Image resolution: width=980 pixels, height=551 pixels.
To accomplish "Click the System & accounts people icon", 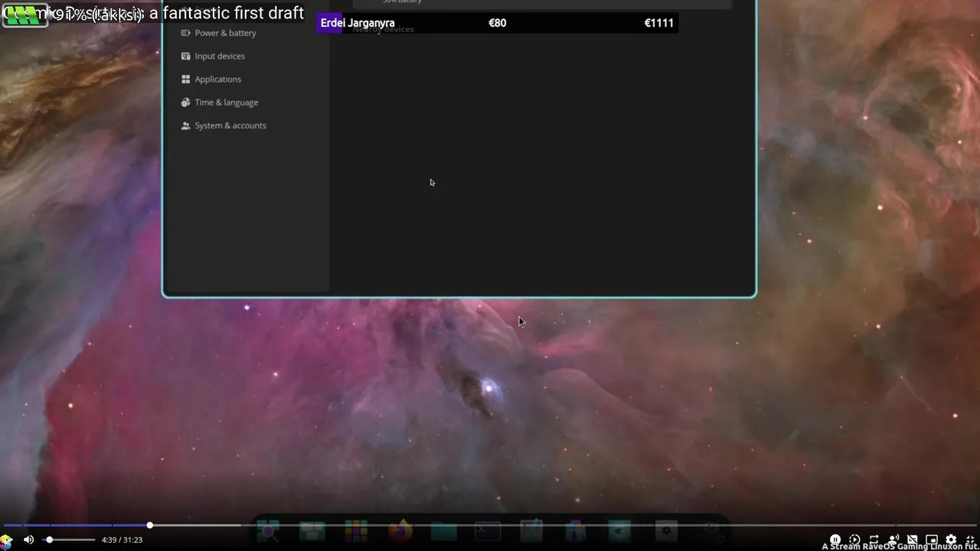I will [x=185, y=125].
